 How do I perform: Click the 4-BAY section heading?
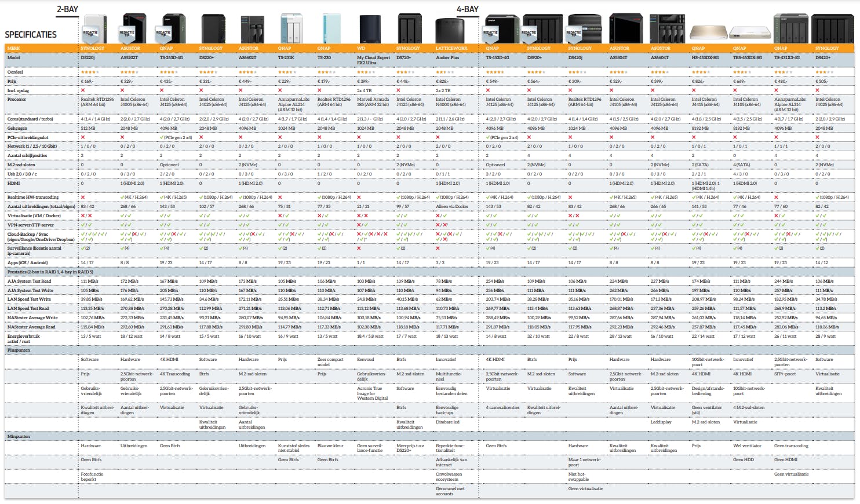pyautogui.click(x=468, y=9)
